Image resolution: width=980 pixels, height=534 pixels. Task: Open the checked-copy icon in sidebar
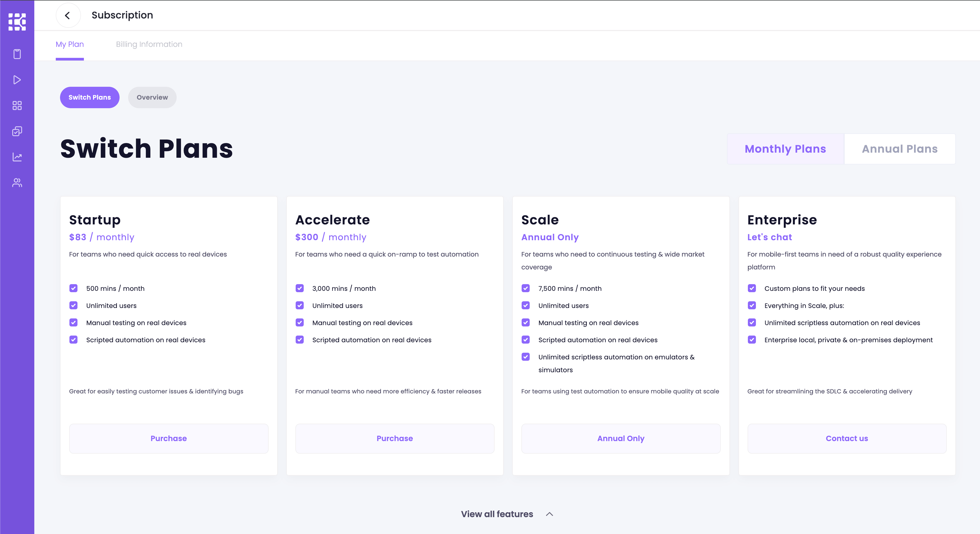(17, 131)
